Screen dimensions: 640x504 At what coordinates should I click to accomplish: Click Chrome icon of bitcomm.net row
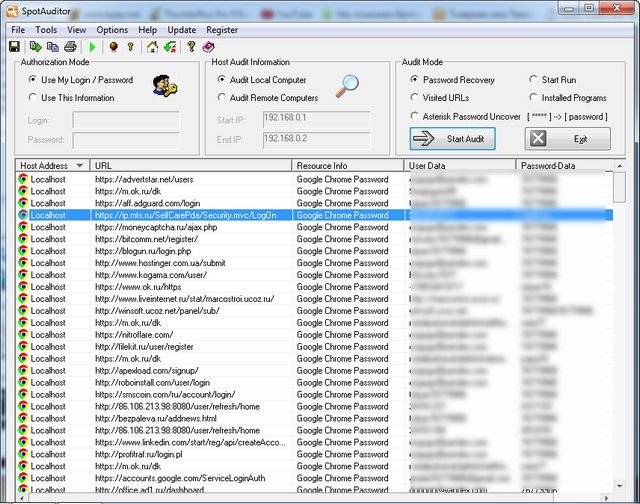(x=23, y=239)
